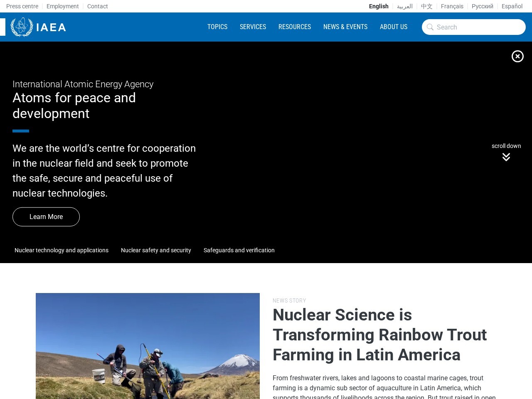Screen dimensions: 532x399
Task: Go to the Employment page
Action: coord(63,6)
